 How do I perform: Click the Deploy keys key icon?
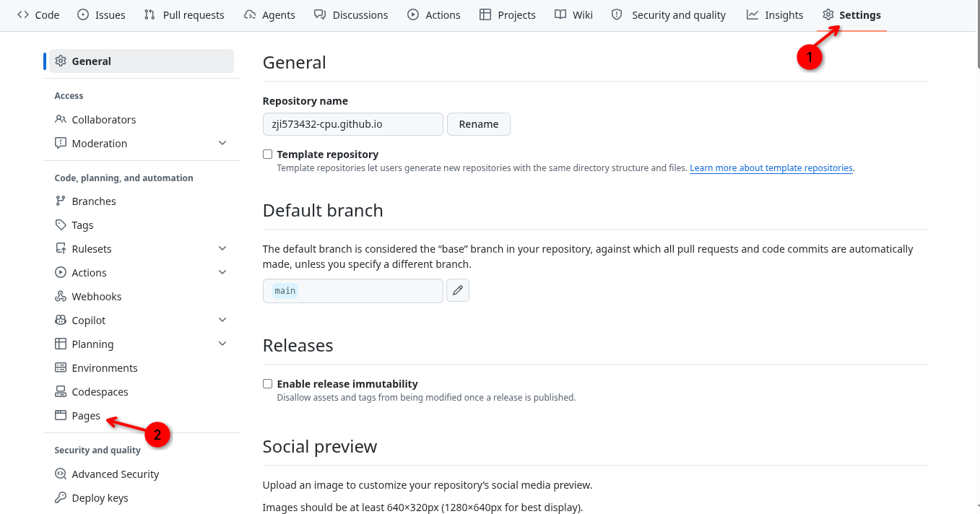tap(61, 498)
